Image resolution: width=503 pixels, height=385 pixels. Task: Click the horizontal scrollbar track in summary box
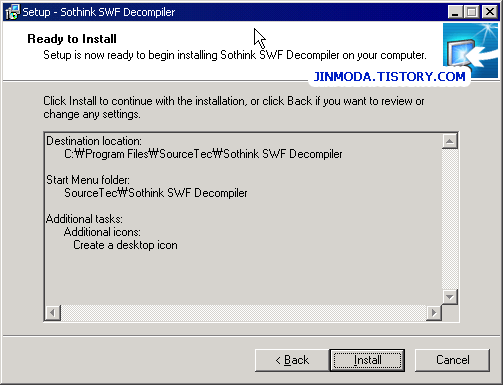(x=243, y=313)
